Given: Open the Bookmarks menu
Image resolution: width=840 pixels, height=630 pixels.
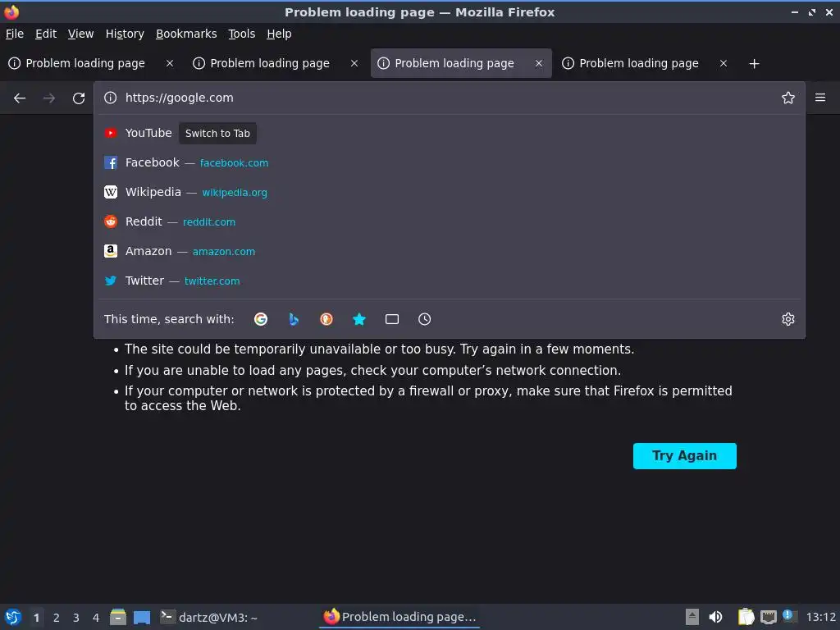Looking at the screenshot, I should coord(186,34).
